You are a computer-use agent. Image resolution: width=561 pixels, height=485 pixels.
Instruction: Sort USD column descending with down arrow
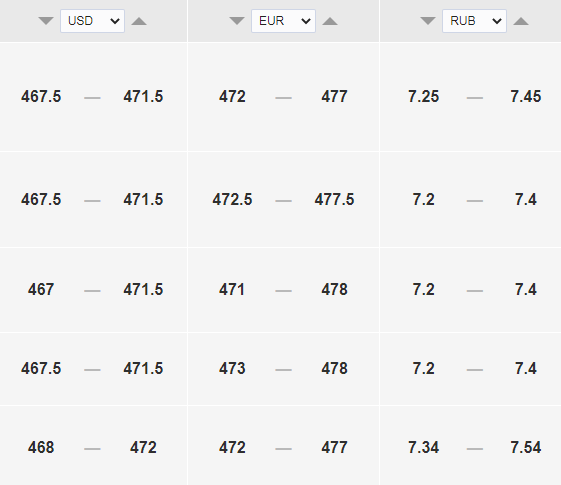(x=46, y=21)
